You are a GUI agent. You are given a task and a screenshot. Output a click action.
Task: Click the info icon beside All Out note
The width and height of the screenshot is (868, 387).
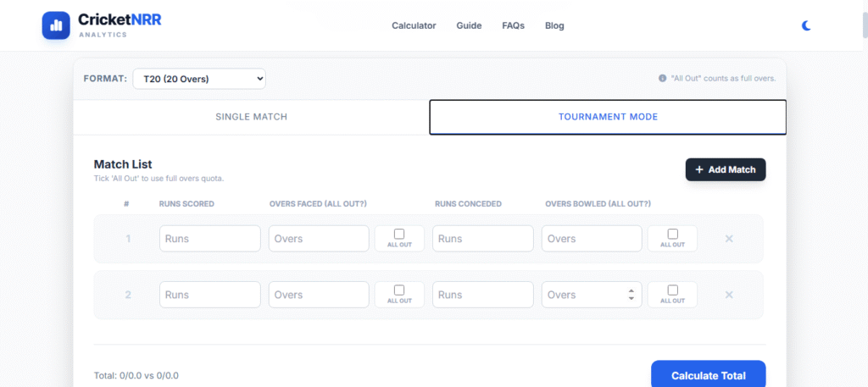[x=662, y=79]
